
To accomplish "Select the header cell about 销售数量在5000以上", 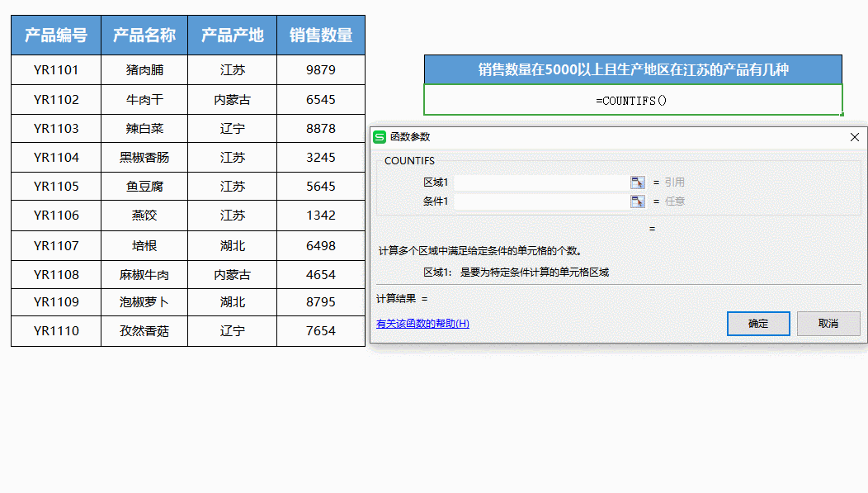I will pos(633,70).
